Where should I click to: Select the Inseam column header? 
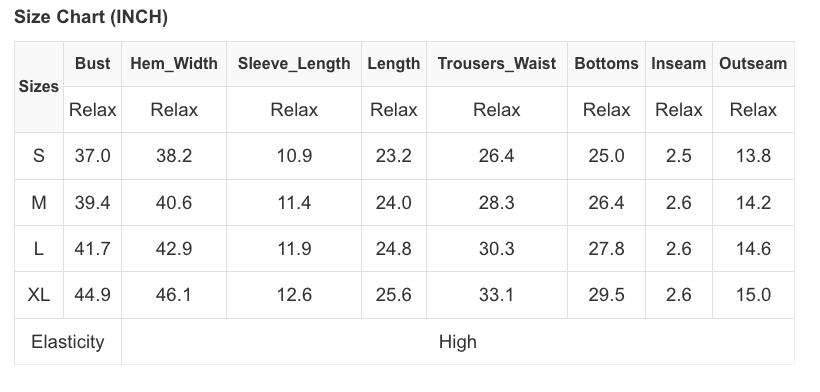click(x=679, y=63)
